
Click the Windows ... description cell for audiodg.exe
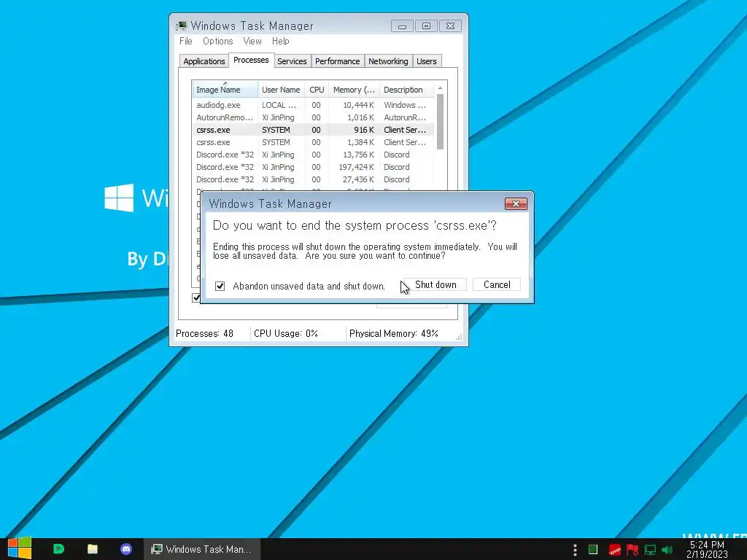405,105
